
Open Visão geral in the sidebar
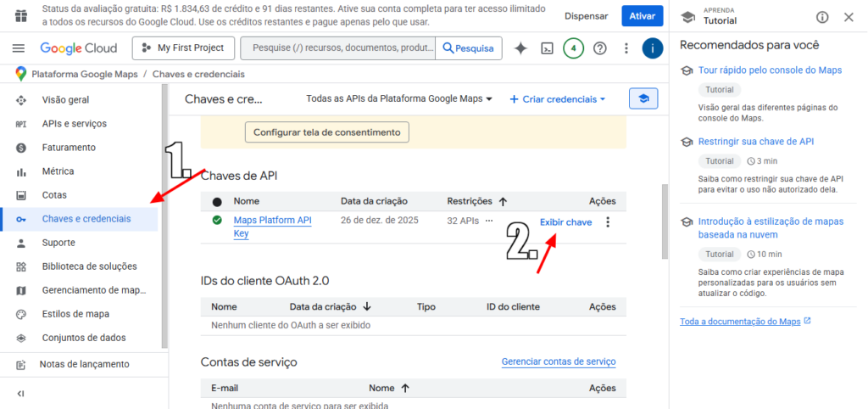click(65, 100)
